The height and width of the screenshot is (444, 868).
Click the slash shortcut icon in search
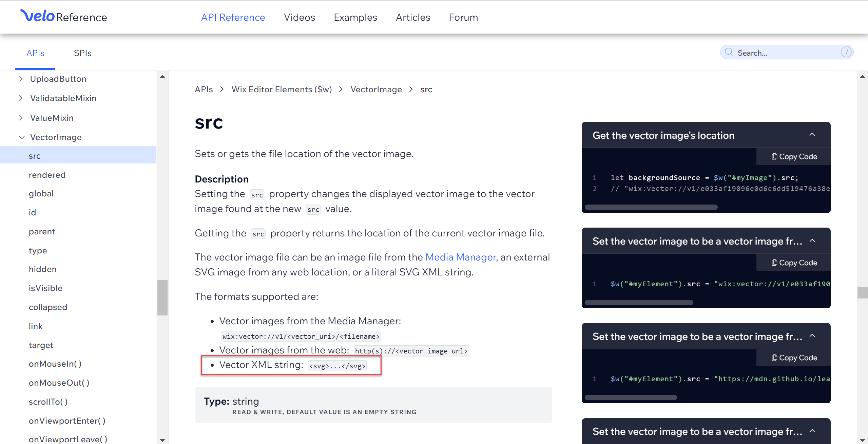(846, 52)
